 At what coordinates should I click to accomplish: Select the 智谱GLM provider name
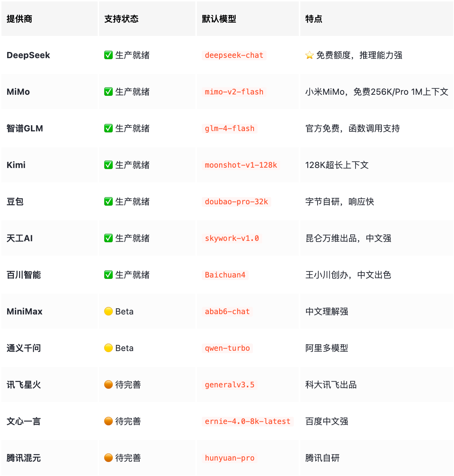[x=25, y=128]
